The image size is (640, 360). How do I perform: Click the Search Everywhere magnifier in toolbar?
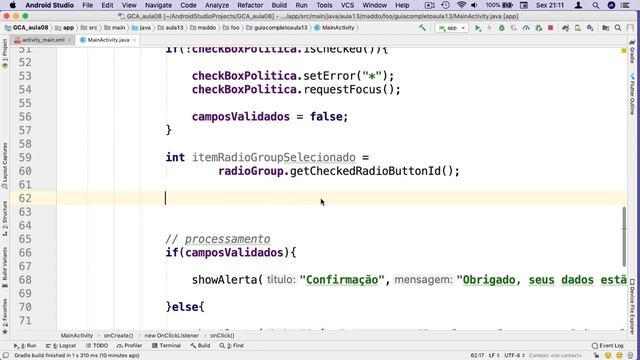pos(618,28)
